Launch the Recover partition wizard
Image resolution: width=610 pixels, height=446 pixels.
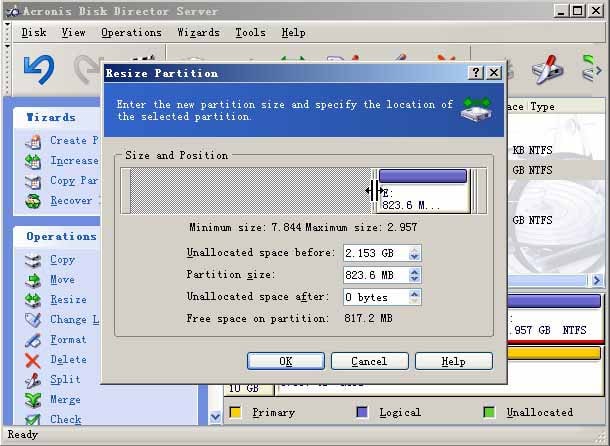(x=70, y=201)
